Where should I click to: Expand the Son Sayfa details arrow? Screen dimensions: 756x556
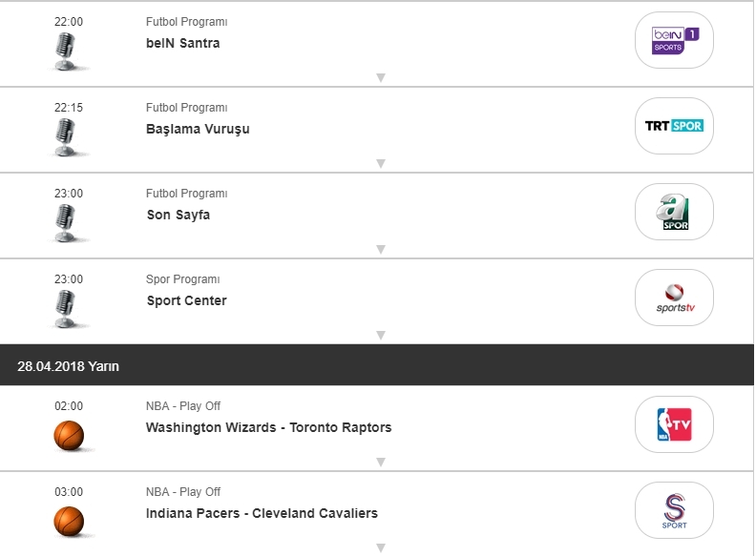(380, 250)
